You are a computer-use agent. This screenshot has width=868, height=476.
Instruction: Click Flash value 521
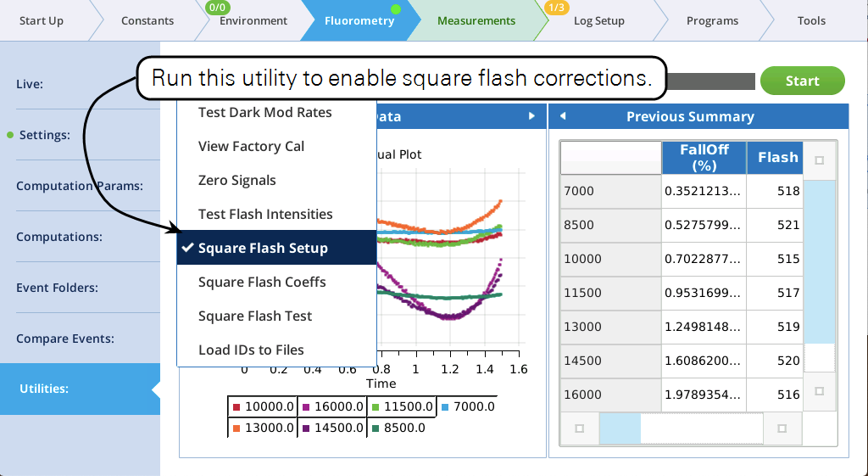775,225
